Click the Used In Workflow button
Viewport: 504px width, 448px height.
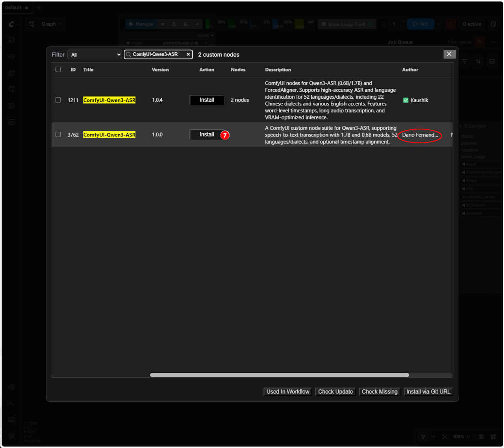coord(288,392)
